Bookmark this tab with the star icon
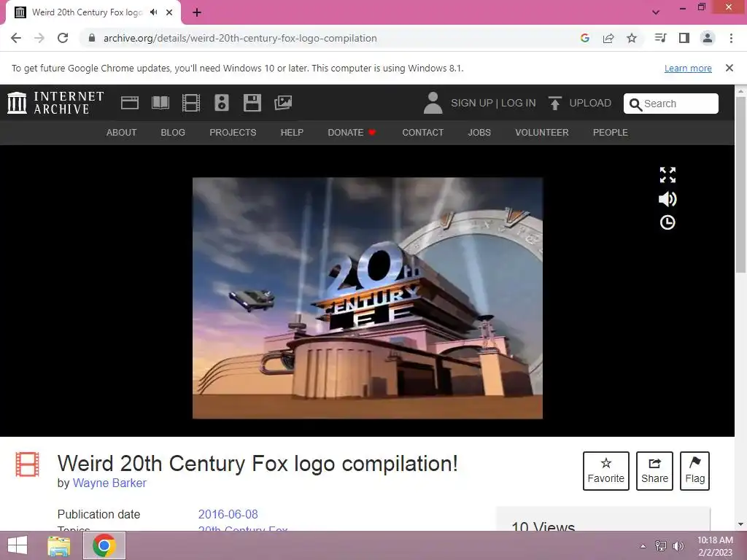The height and width of the screenshot is (560, 747). (632, 38)
